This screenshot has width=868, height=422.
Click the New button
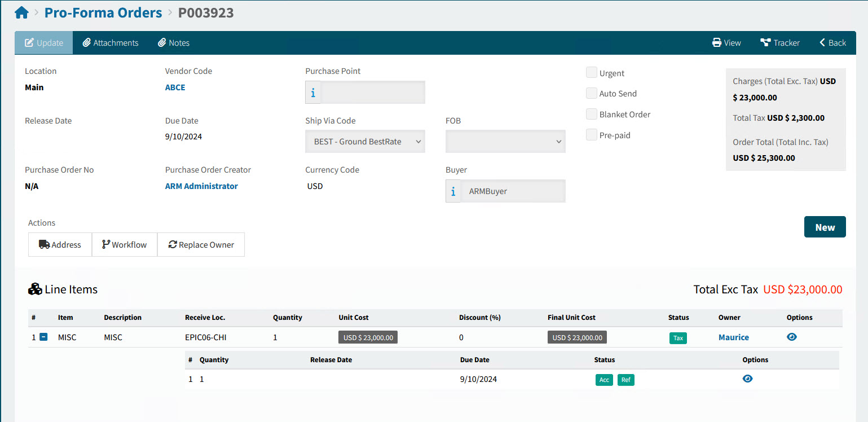(x=825, y=227)
